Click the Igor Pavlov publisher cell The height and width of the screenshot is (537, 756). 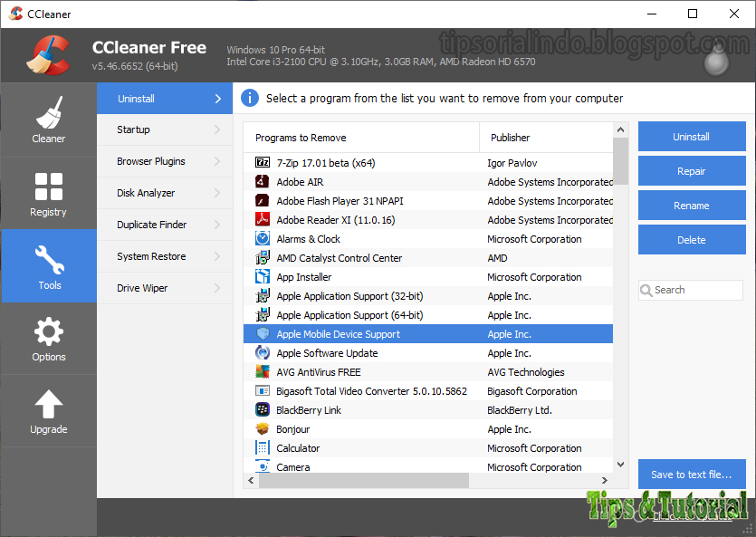click(512, 163)
